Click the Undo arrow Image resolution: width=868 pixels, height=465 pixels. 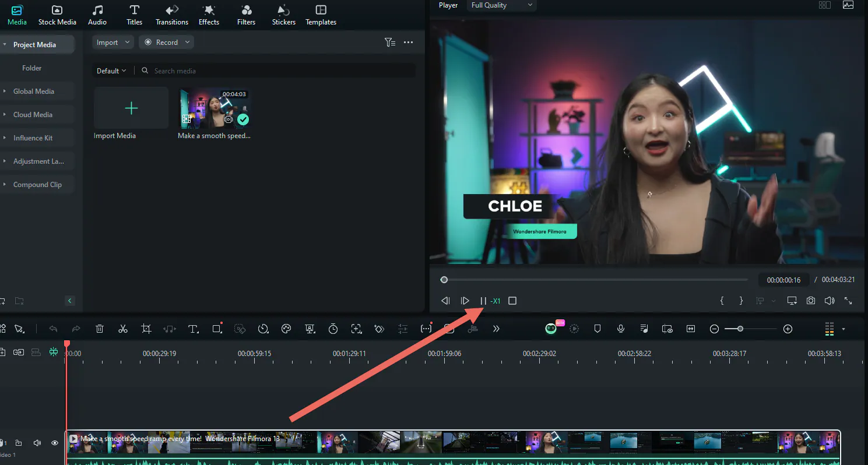coord(53,329)
